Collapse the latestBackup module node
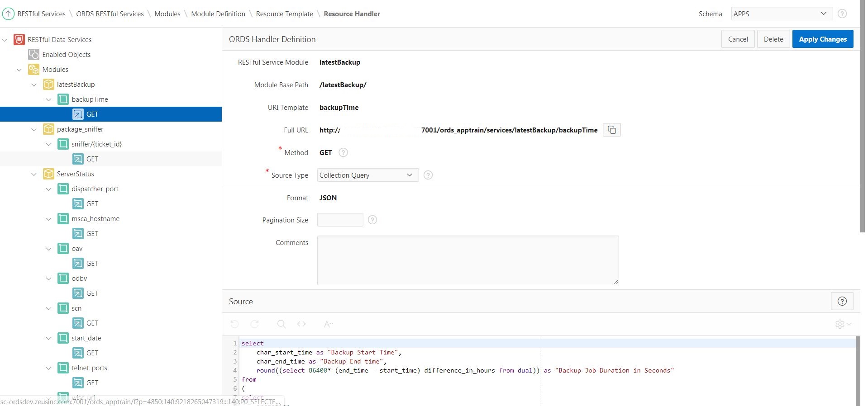The width and height of the screenshot is (868, 406). (34, 85)
